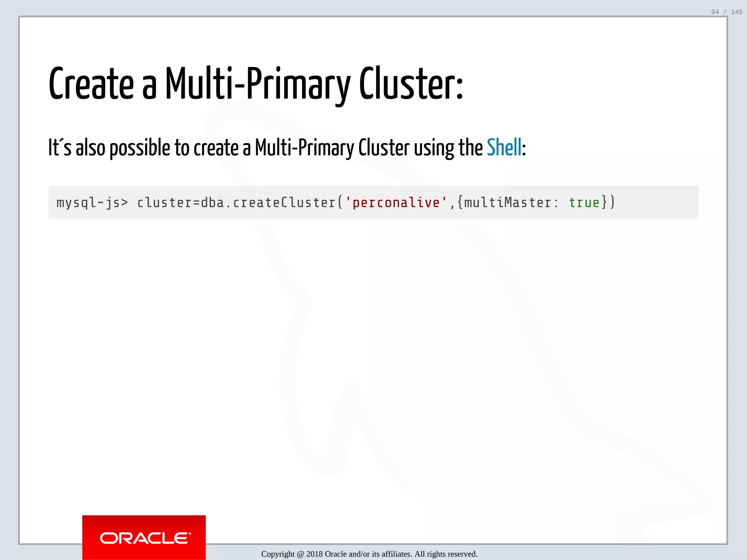Click the green 'true' value
The height and width of the screenshot is (560, 747).
point(584,202)
